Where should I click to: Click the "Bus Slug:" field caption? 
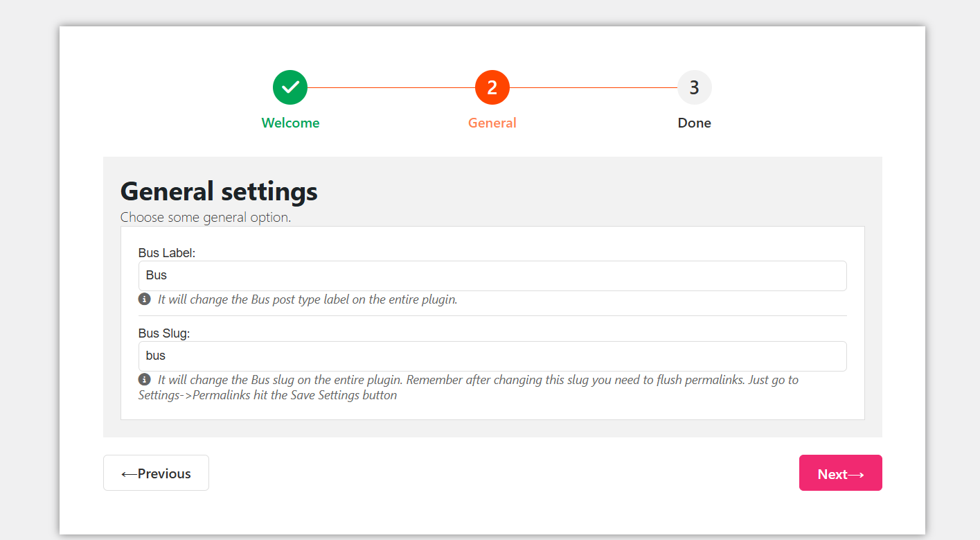(x=164, y=333)
